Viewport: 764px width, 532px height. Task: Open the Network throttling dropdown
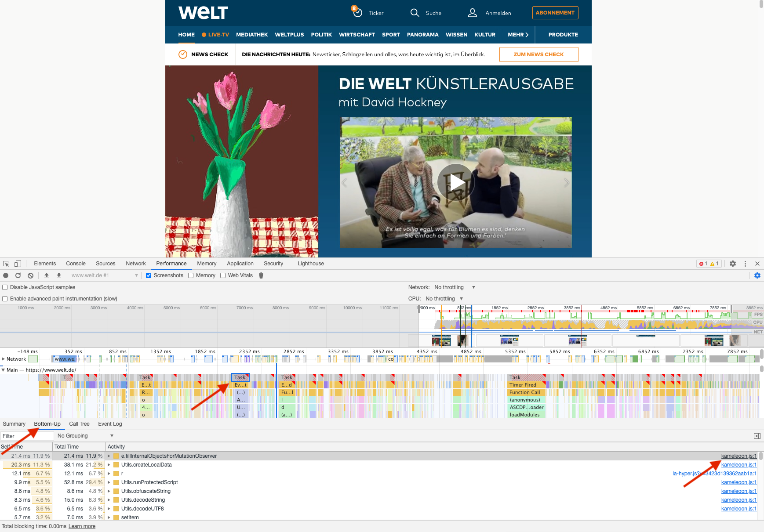(455, 287)
